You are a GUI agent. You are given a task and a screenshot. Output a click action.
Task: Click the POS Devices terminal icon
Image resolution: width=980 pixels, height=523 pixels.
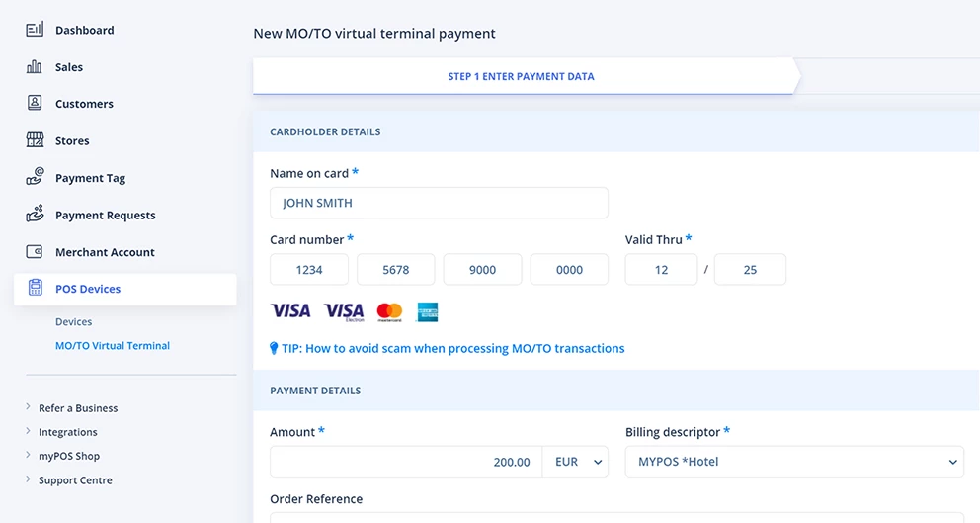point(36,288)
